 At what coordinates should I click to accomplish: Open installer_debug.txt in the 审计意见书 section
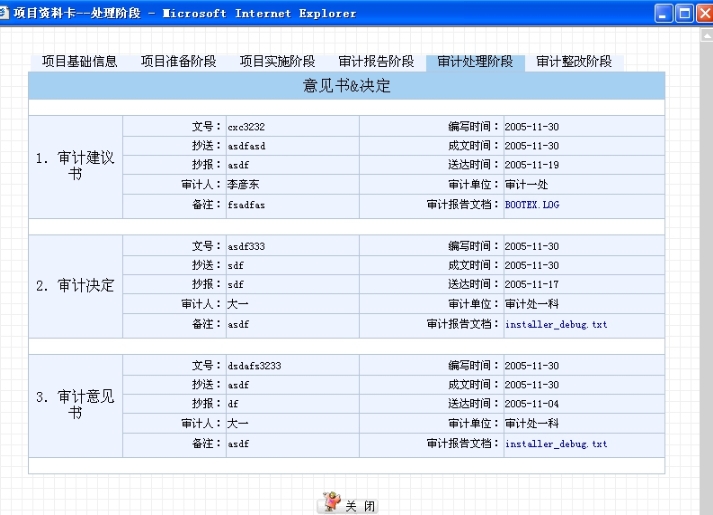click(555, 443)
